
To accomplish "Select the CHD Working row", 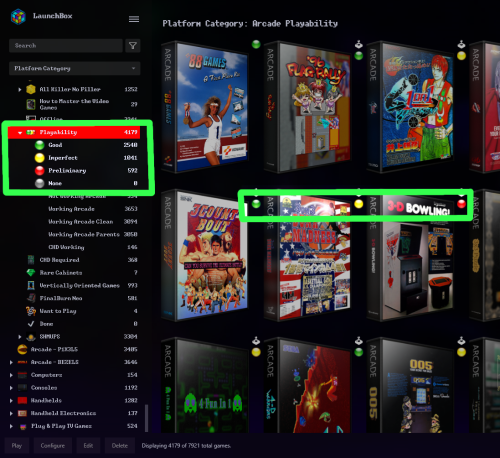I will coord(74,247).
